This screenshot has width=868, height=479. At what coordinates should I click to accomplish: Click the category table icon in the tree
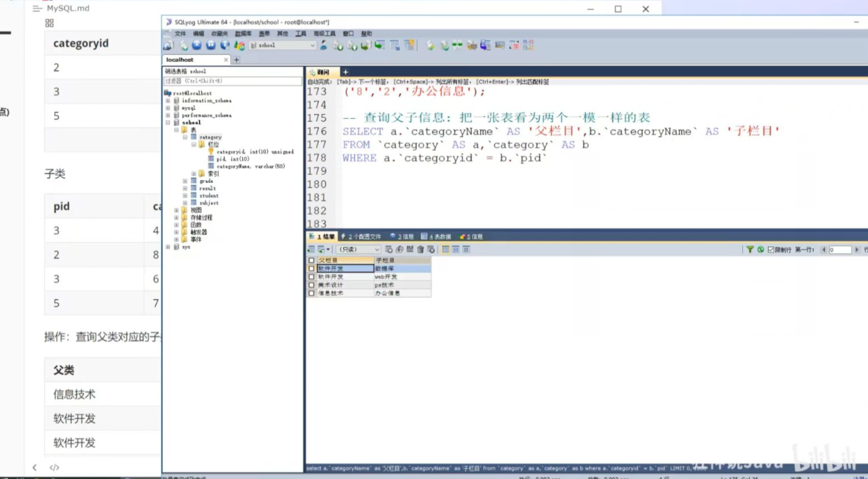[194, 137]
